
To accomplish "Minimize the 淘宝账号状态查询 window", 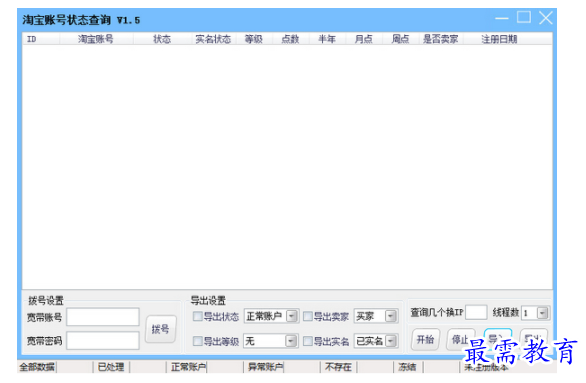I will pyautogui.click(x=502, y=18).
